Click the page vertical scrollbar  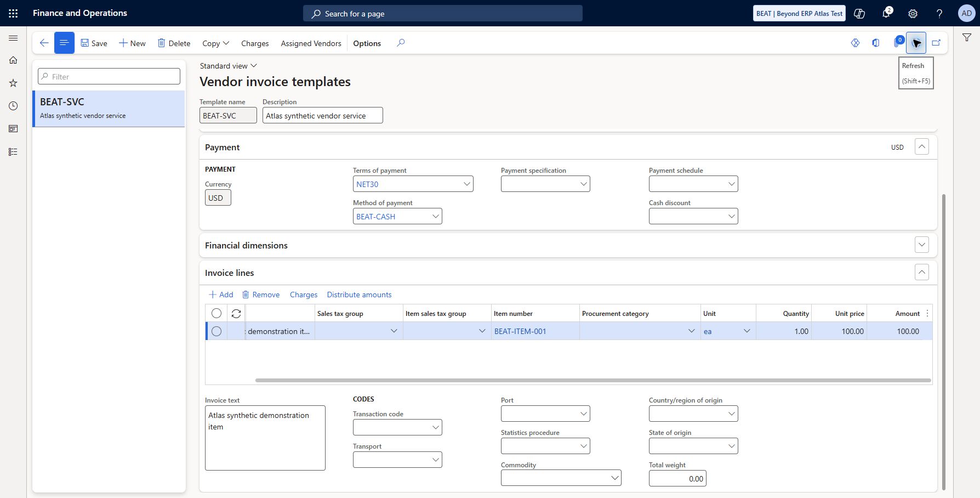[x=943, y=342]
